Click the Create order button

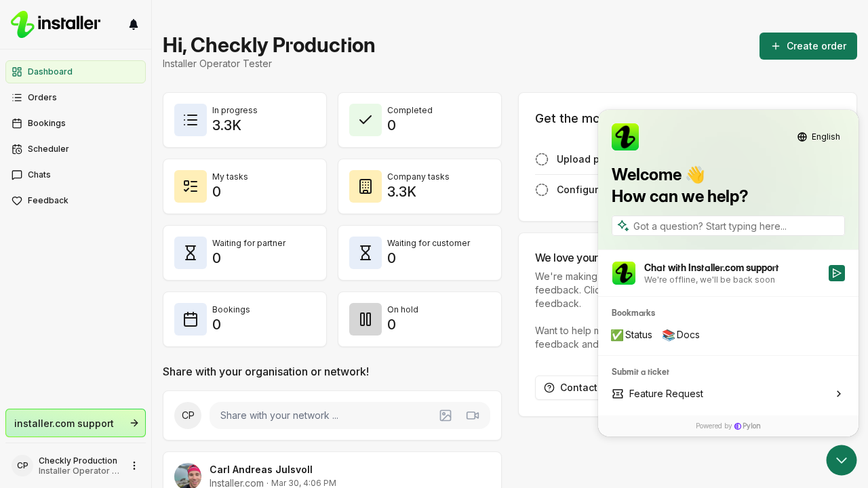tap(808, 46)
